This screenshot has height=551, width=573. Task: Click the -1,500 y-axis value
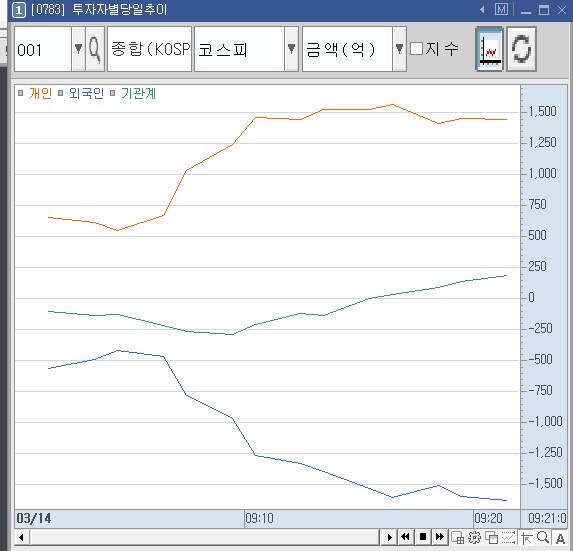click(546, 483)
